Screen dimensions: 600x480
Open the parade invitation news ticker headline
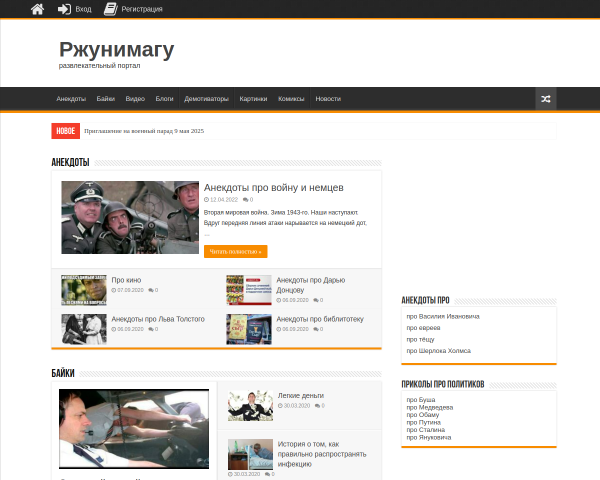[x=144, y=131]
